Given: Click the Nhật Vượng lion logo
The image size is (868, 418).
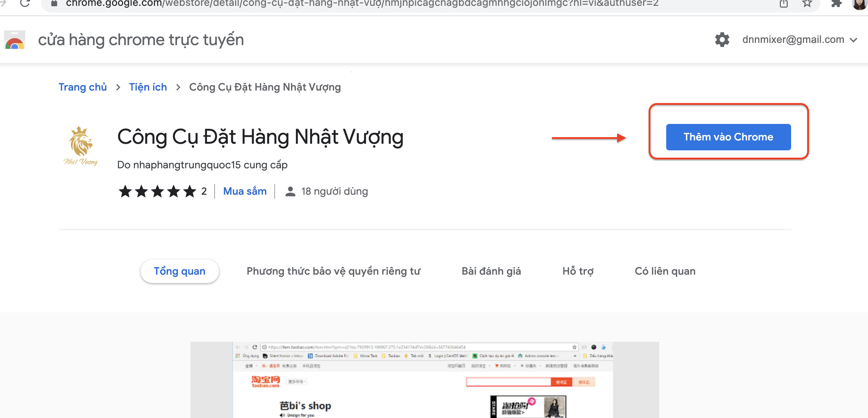Looking at the screenshot, I should point(81,146).
